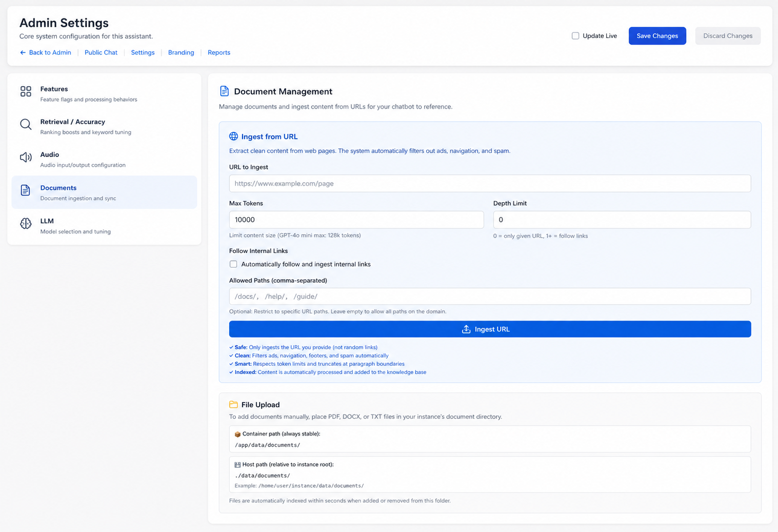Toggle the Update Live checkbox

[575, 36]
